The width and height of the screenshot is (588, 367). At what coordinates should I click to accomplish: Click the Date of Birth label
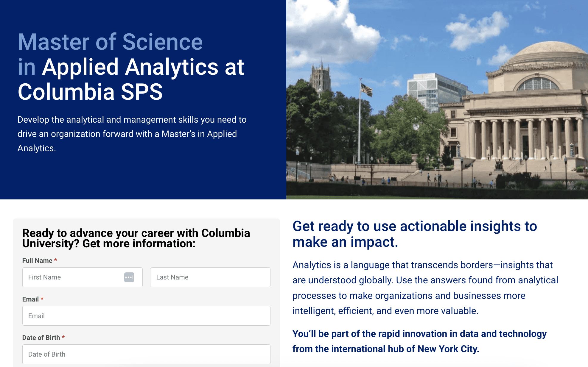tap(41, 338)
